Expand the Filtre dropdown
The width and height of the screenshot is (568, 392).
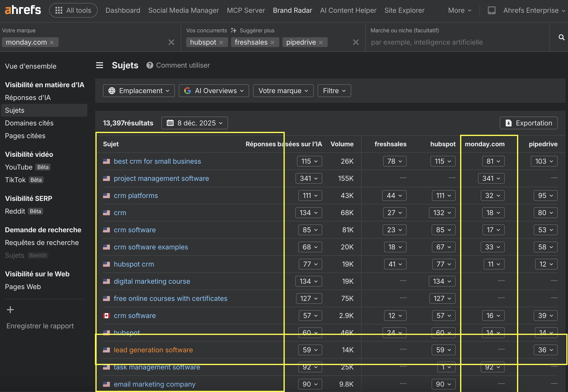[x=334, y=90]
